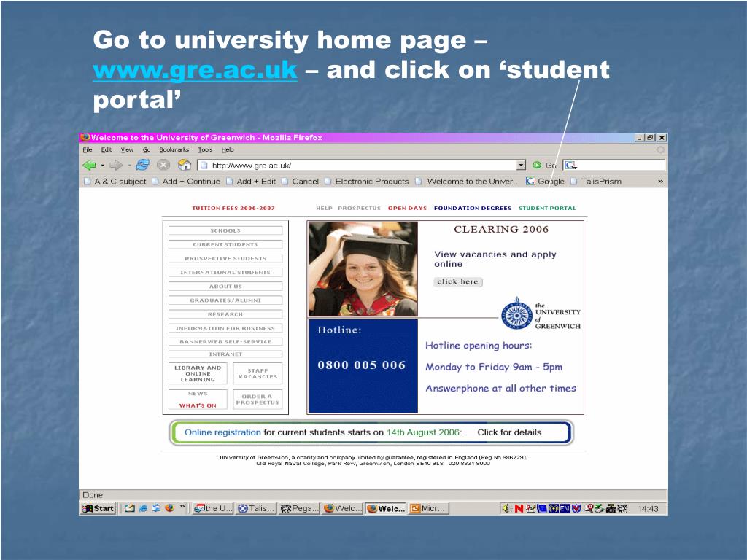Viewport: 747px width, 560px height.
Task: Open the Start menu on the taskbar
Action: (x=98, y=508)
